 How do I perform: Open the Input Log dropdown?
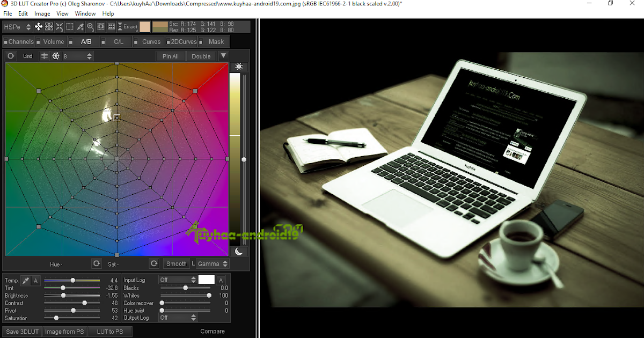178,280
